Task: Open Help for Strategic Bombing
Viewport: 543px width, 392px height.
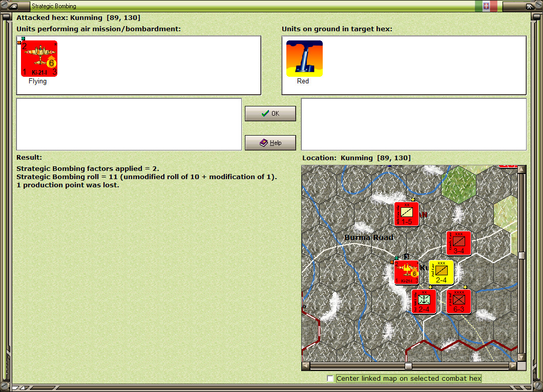Action: (x=270, y=143)
